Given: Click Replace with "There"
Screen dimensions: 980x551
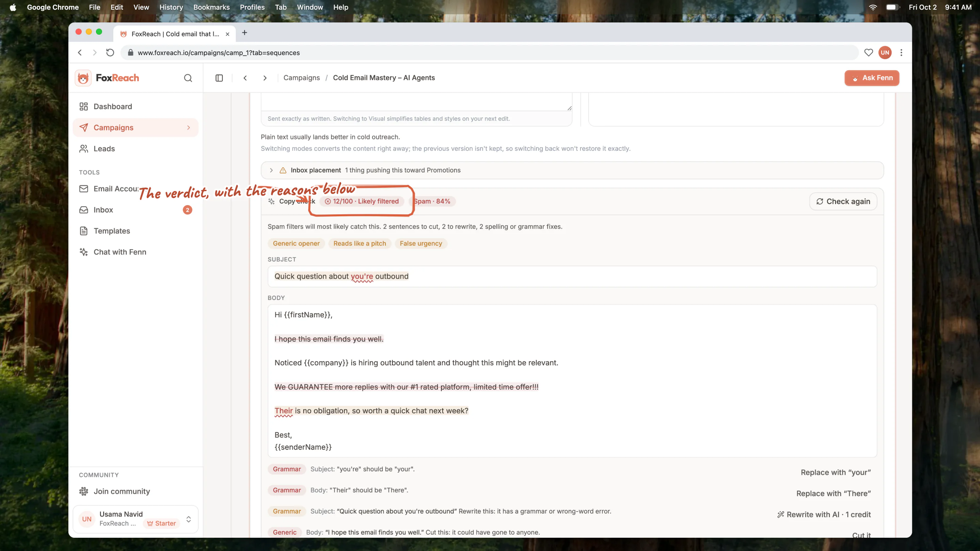Looking at the screenshot, I should click(x=834, y=494).
